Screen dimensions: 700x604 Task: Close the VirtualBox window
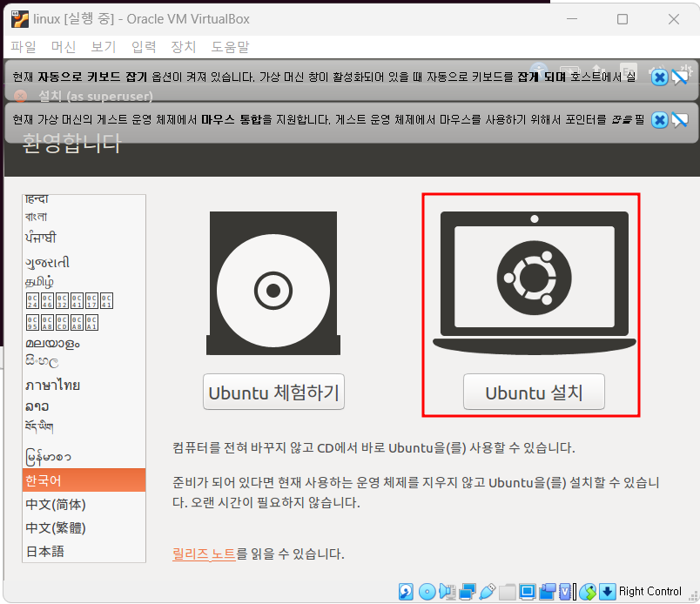674,19
